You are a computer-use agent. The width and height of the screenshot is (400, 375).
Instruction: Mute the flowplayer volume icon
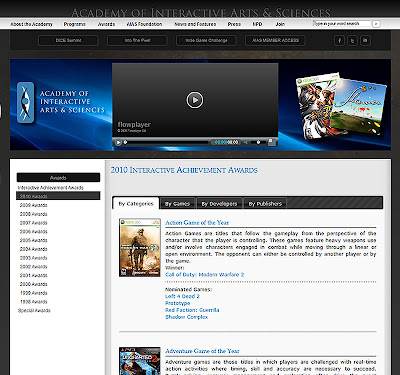(x=246, y=142)
